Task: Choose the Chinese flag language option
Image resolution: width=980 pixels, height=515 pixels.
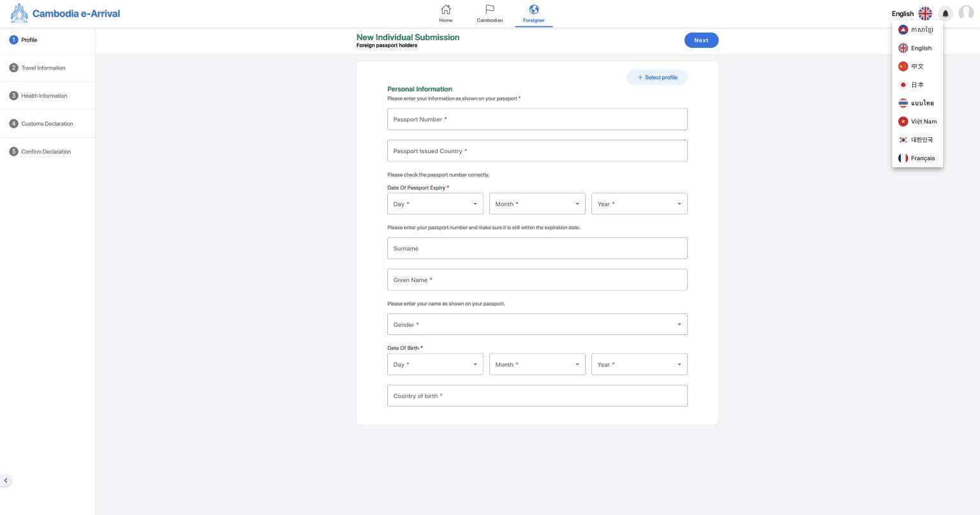Action: point(917,66)
